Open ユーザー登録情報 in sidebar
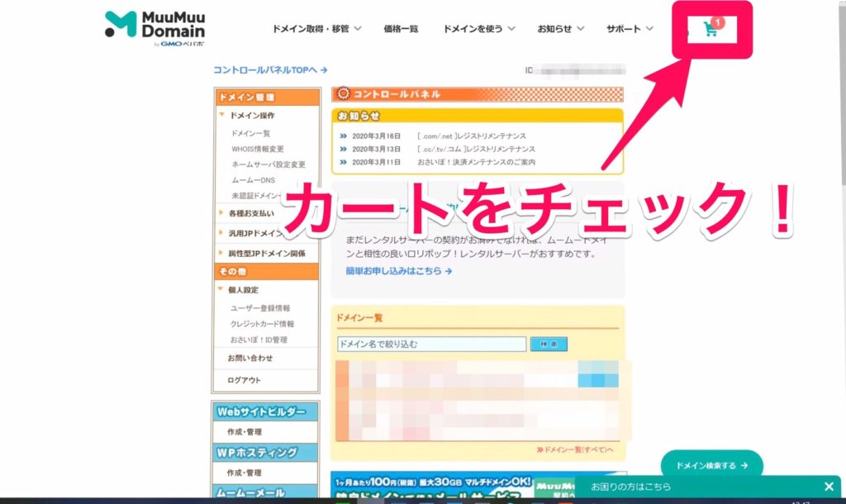This screenshot has height=504, width=846. pyautogui.click(x=260, y=308)
